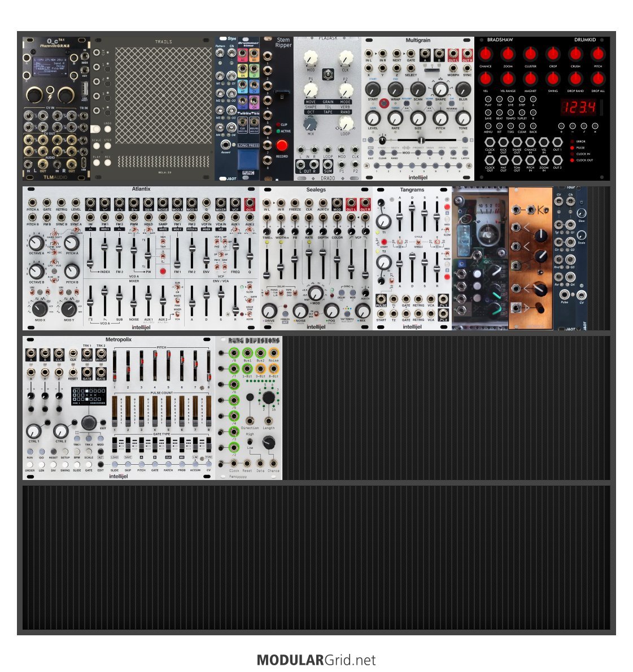Screen dimensions: 633x672
Task: Click the SCALE button on Trails
Action: pyautogui.click(x=97, y=146)
